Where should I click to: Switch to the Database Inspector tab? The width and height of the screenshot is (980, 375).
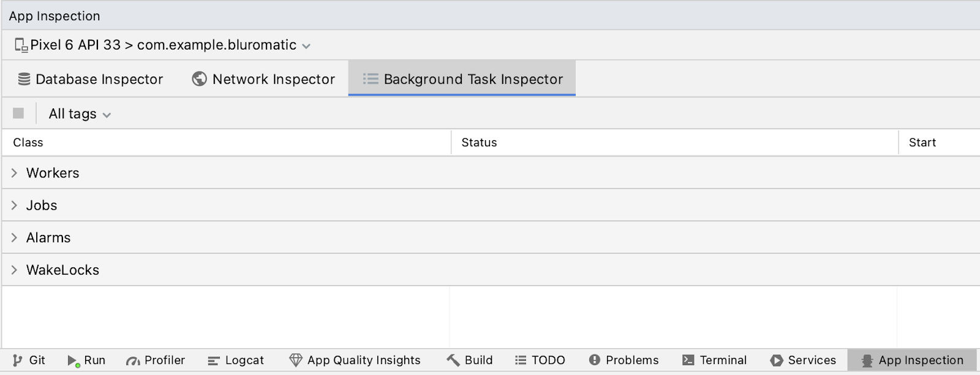(91, 80)
